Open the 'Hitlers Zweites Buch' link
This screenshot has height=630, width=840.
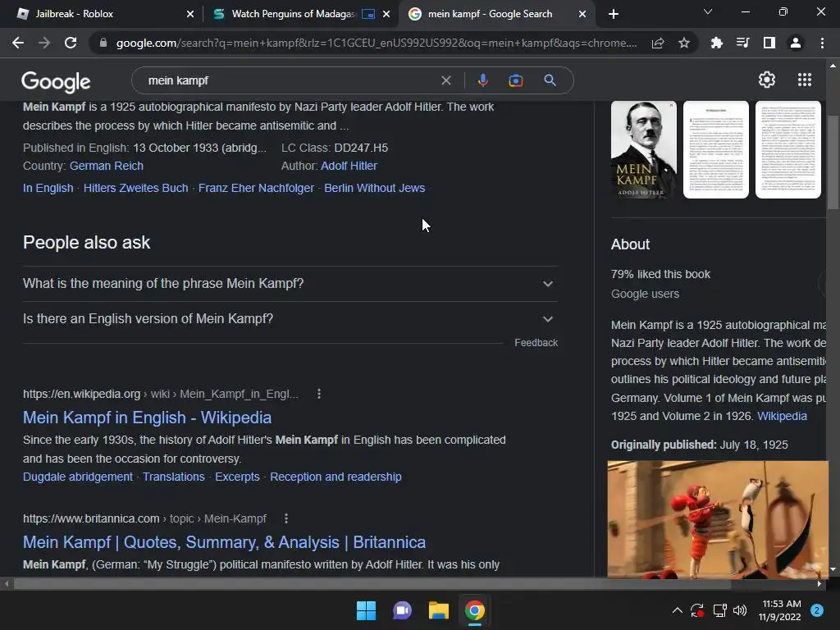[135, 188]
